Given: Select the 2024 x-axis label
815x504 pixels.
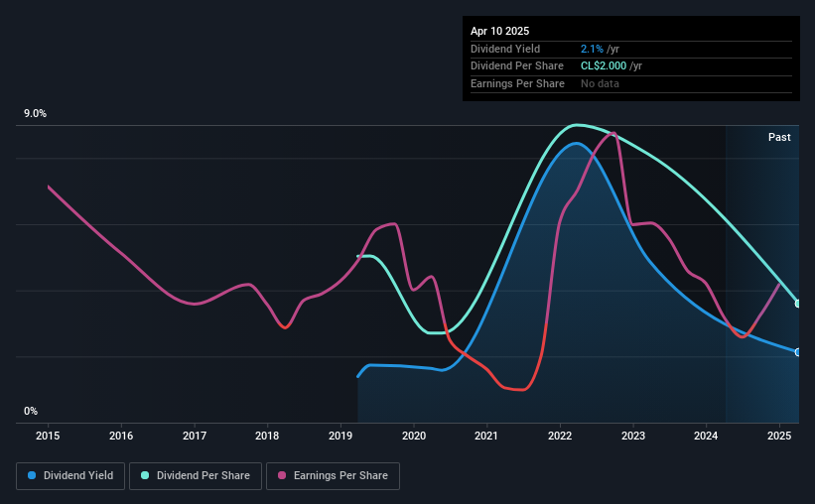Looking at the screenshot, I should coord(706,436).
